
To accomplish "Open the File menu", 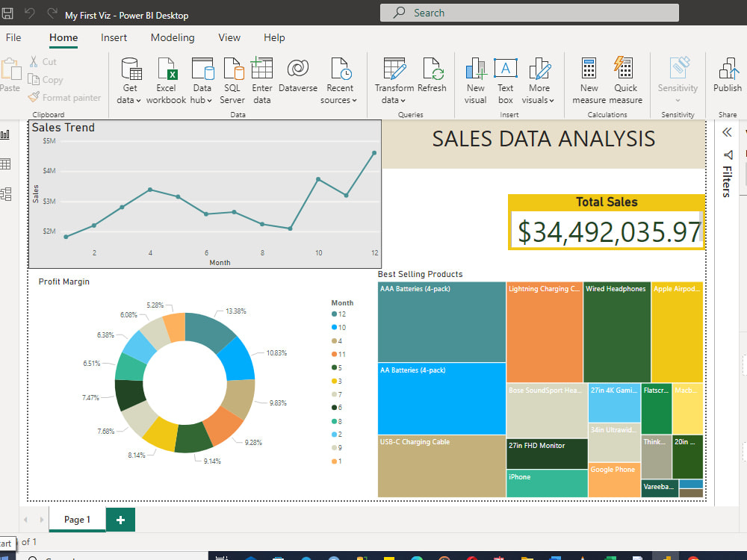I will click(x=13, y=37).
